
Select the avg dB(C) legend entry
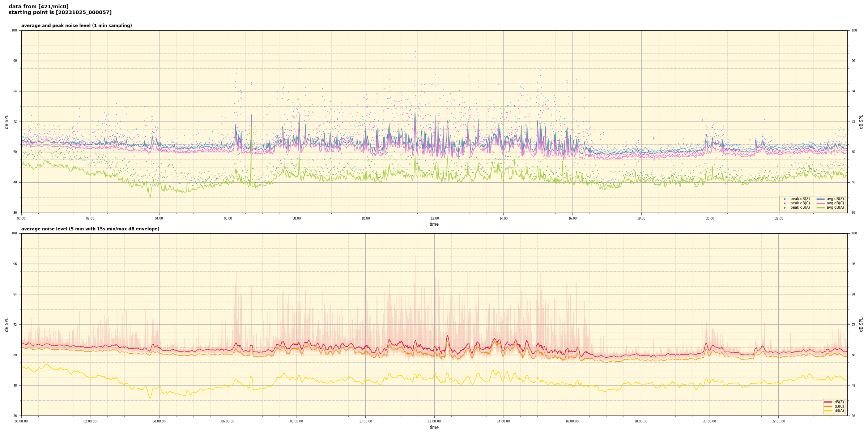[820, 203]
